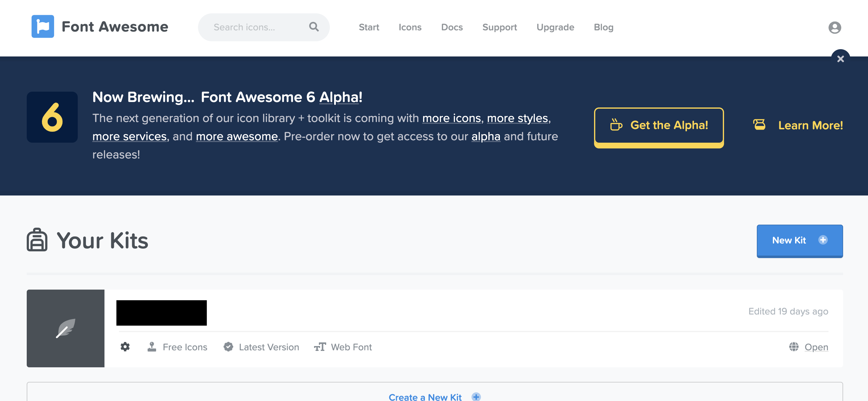Click the Font Awesome flag logo icon
Screen dimensions: 868x401
pos(43,27)
